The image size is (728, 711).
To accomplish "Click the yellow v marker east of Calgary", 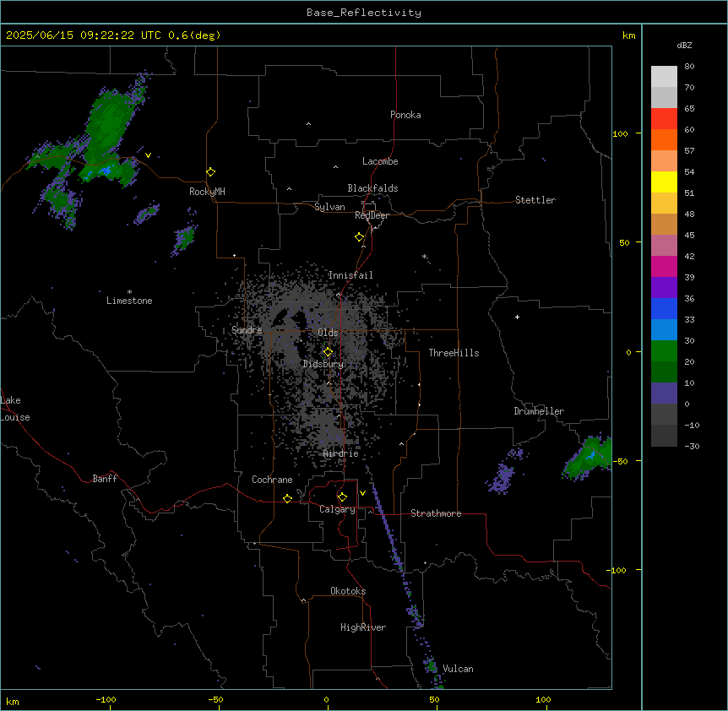I will coord(362,493).
